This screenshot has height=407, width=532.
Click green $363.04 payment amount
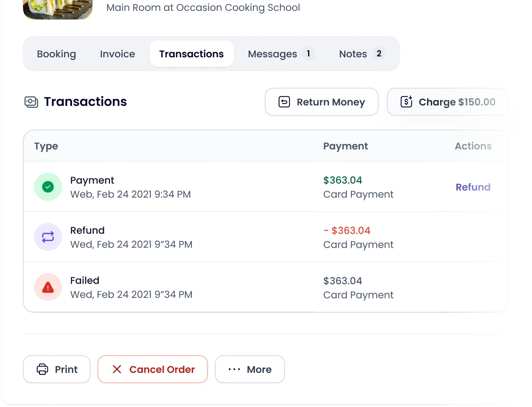(343, 180)
